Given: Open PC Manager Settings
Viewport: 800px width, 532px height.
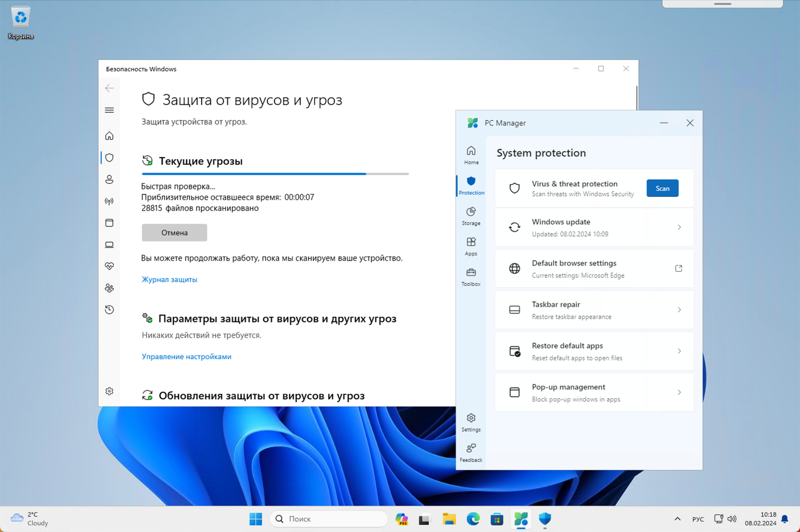Looking at the screenshot, I should 471,422.
